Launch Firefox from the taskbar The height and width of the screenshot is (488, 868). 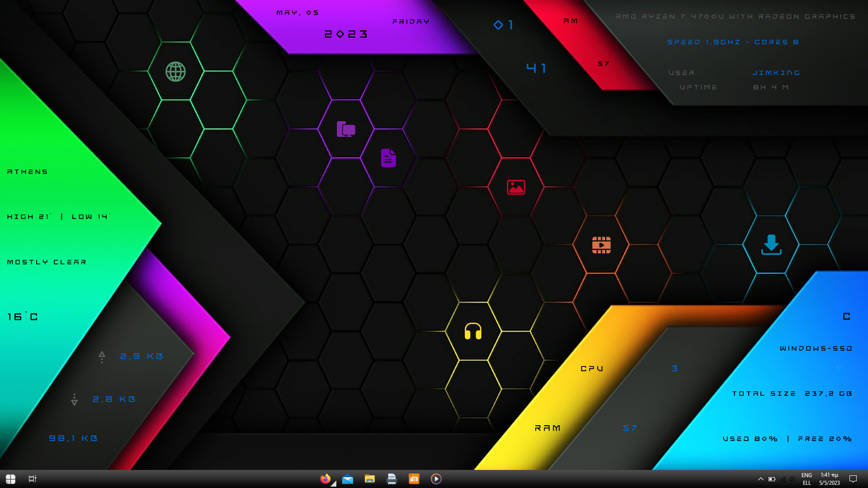(325, 479)
